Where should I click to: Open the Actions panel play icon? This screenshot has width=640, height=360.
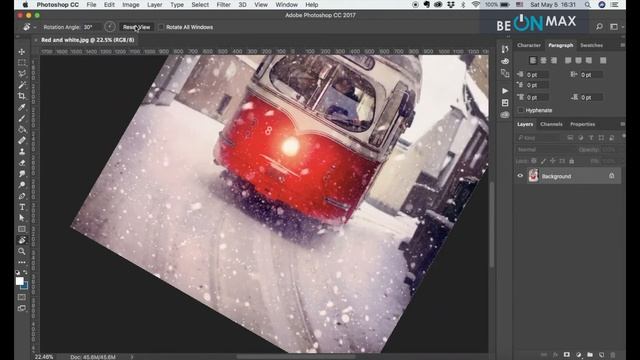[x=505, y=91]
